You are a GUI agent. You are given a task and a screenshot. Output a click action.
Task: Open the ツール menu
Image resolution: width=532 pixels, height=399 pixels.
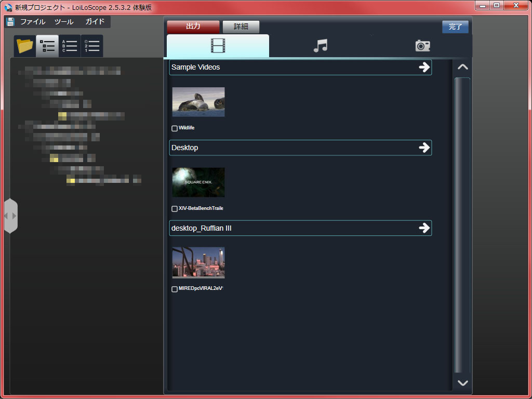pyautogui.click(x=64, y=22)
